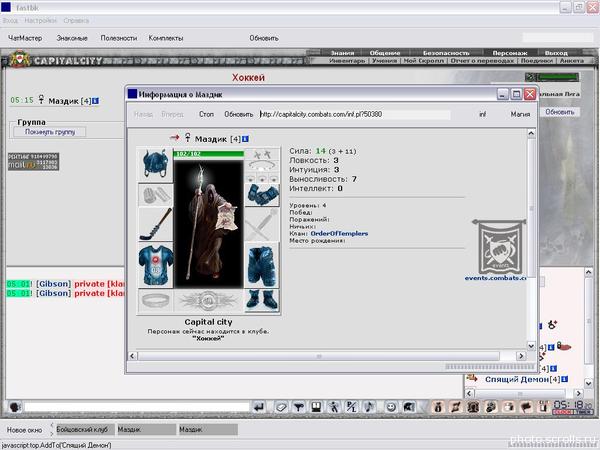Click the empty crossed swords slot
Viewport: 600px width, 450px height.
[262, 225]
